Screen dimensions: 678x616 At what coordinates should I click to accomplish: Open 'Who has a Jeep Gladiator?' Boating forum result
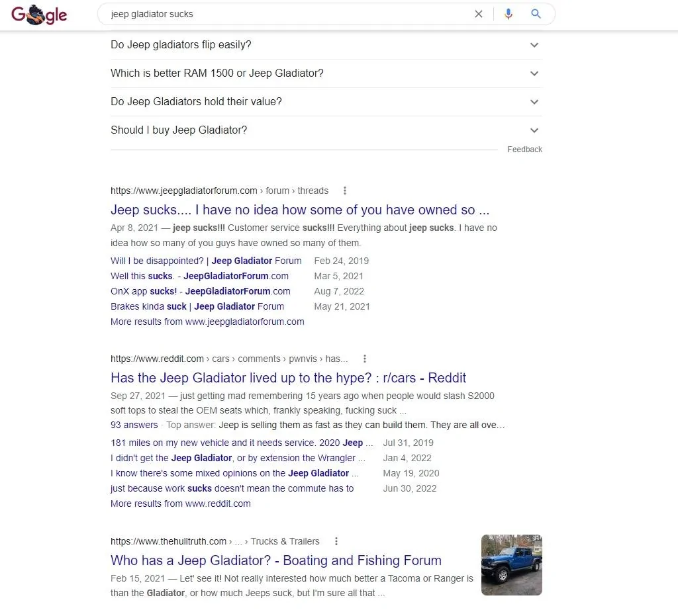276,560
